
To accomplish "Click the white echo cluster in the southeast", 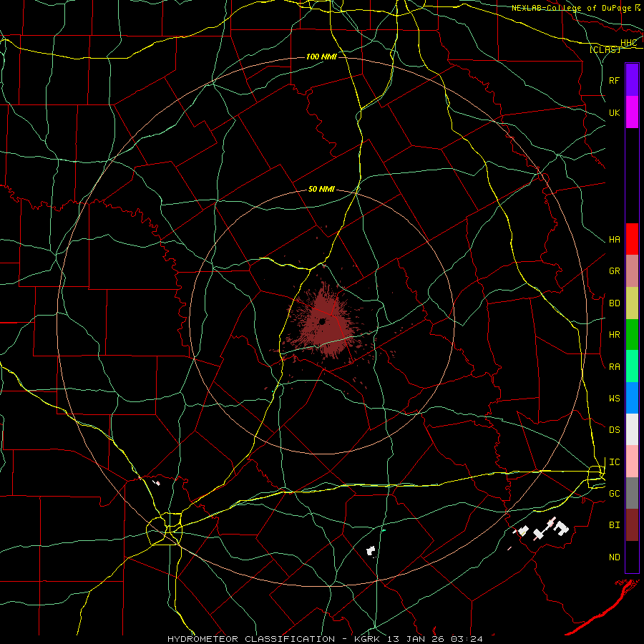I will 541,530.
